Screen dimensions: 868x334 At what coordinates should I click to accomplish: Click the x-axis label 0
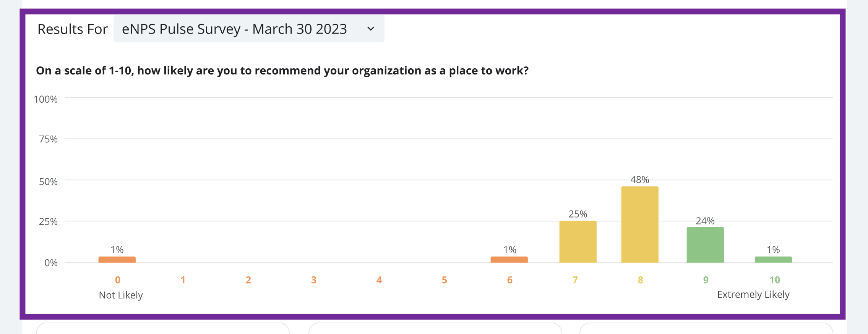pos(118,280)
